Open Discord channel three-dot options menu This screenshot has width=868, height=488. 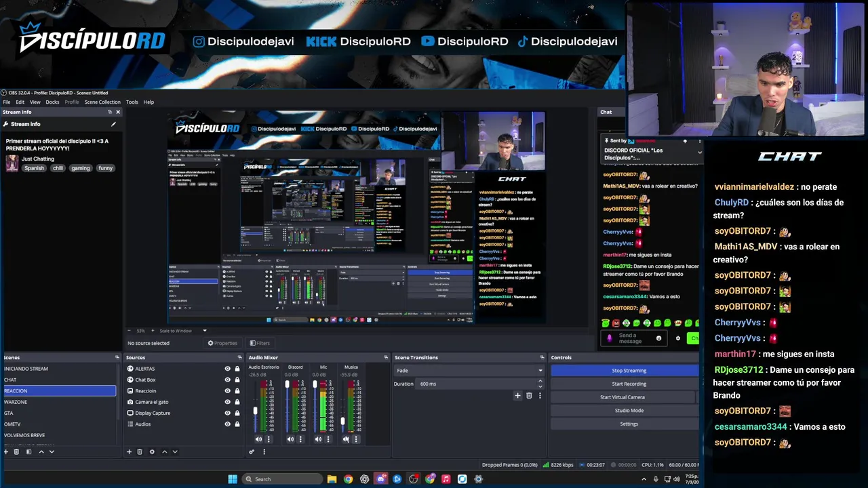[300, 439]
